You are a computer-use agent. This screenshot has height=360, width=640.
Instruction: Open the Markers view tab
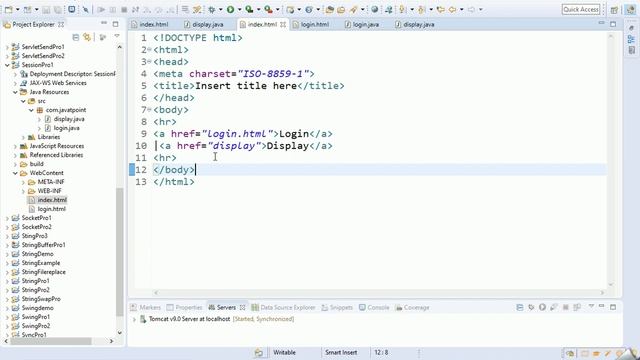146,307
